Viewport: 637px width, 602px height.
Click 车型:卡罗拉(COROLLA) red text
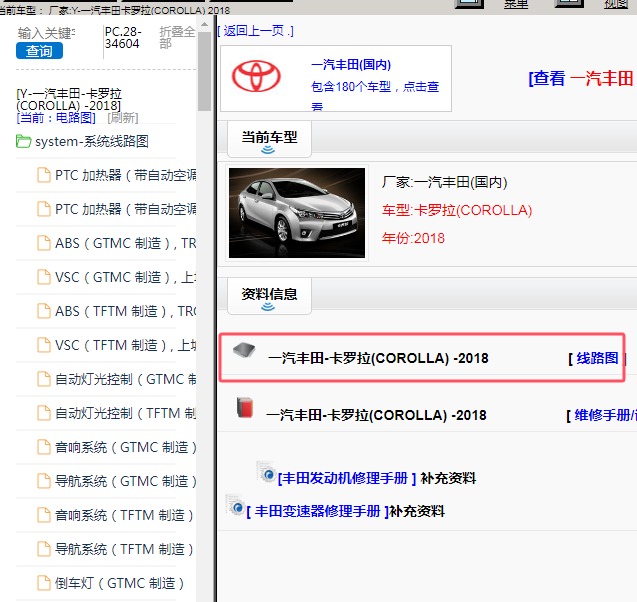[457, 210]
